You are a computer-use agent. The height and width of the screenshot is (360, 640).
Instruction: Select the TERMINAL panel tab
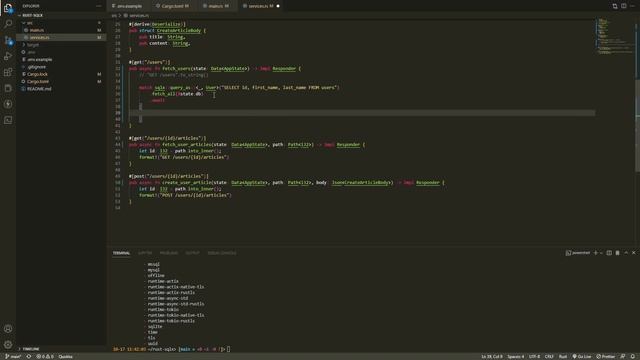click(121, 253)
